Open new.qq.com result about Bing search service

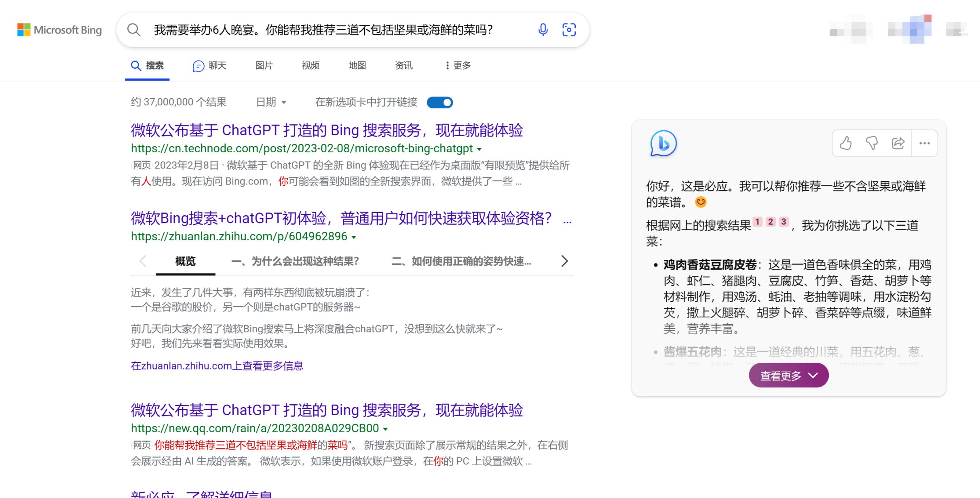pos(327,410)
